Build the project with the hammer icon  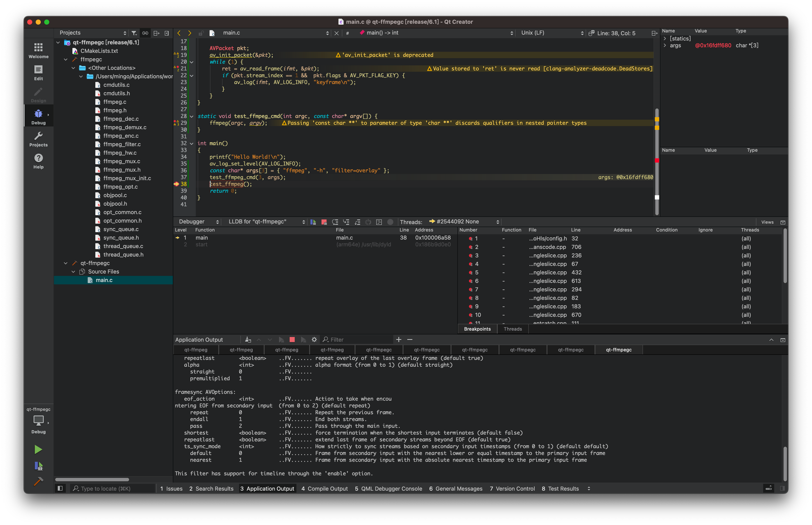[x=38, y=482]
